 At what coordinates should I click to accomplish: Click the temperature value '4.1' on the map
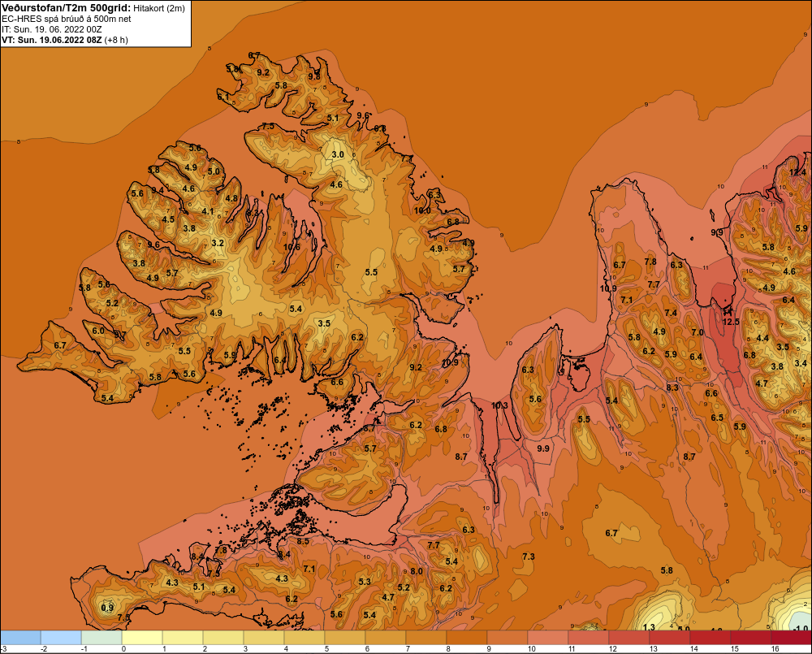tap(208, 211)
